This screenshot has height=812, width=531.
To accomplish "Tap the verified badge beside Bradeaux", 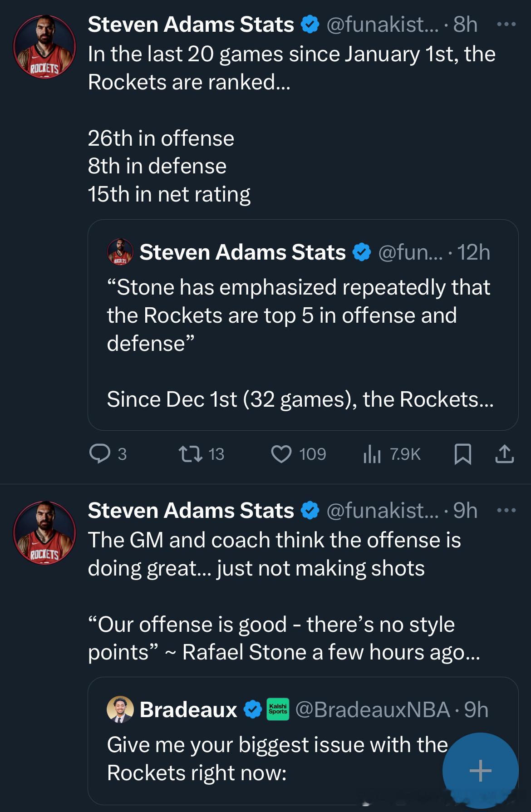I will (253, 709).
